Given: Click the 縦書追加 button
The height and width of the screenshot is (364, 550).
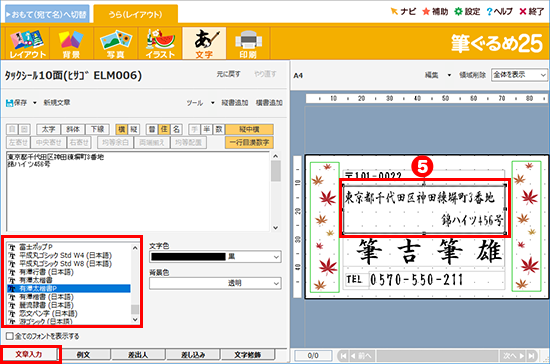Looking at the screenshot, I should (x=235, y=103).
